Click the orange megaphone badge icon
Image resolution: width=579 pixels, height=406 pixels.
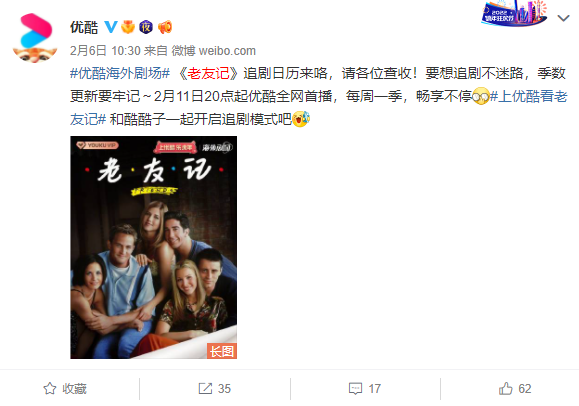165,27
